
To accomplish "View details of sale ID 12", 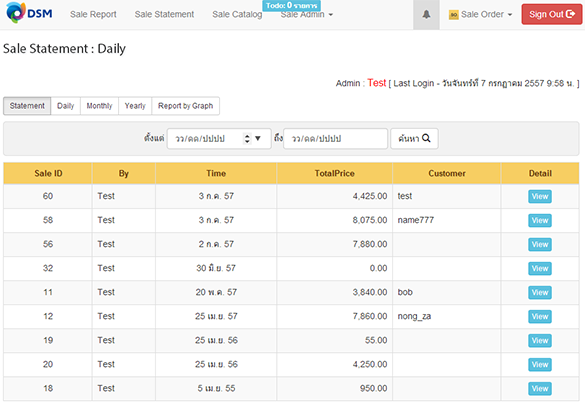I will (x=540, y=316).
